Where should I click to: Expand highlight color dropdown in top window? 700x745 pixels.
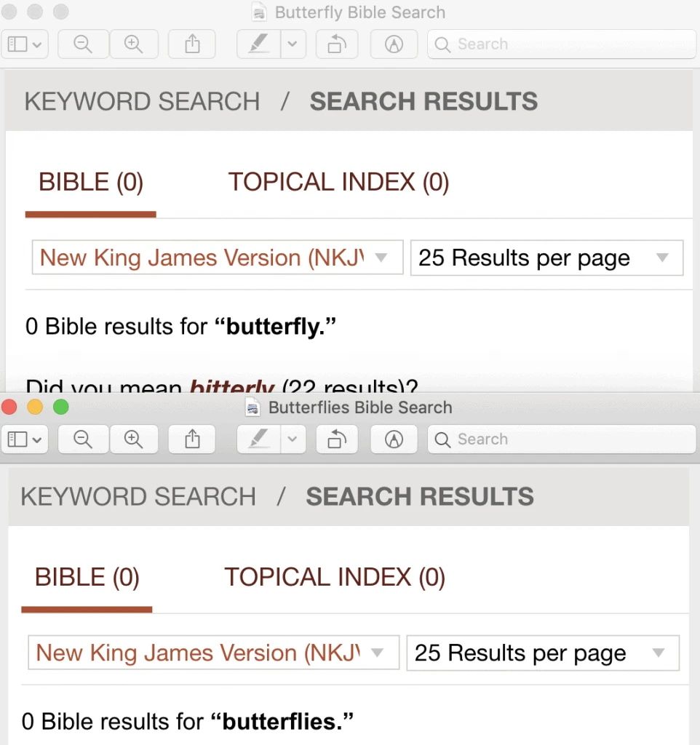293,44
